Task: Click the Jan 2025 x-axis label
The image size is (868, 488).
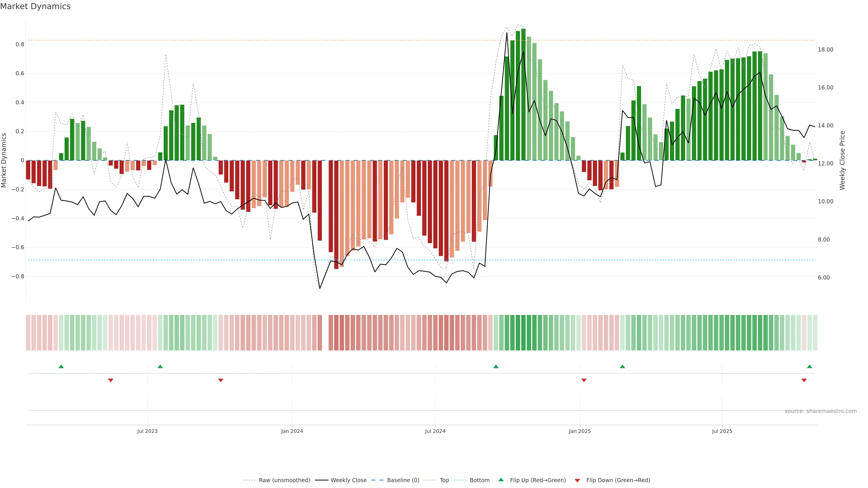Action: 580,431
